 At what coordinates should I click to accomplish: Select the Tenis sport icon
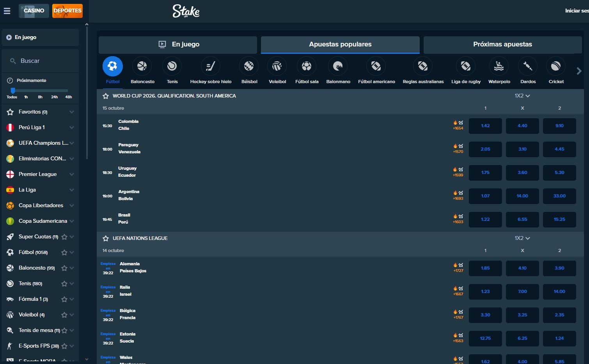[172, 66]
